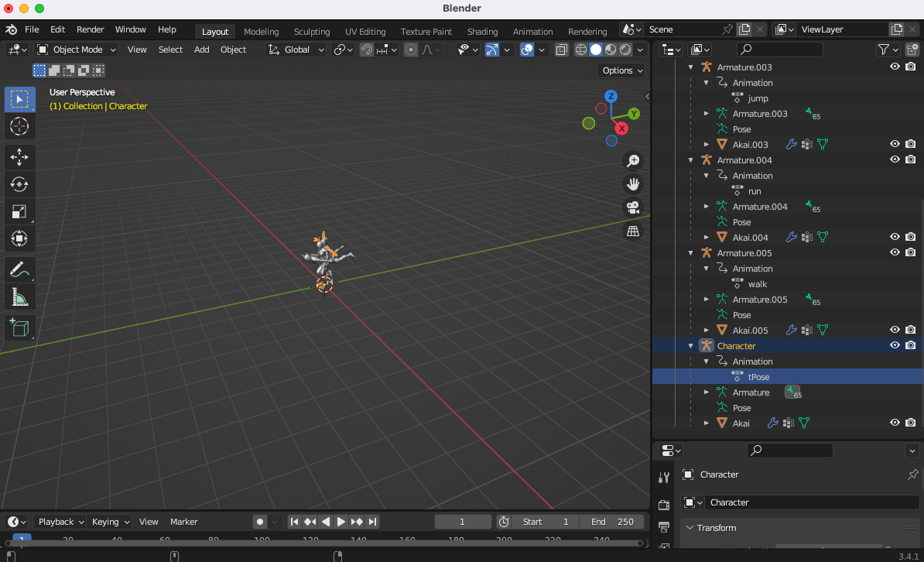Open Global transform orientation dropdown
Screen dimensions: 924x562
[296, 50]
